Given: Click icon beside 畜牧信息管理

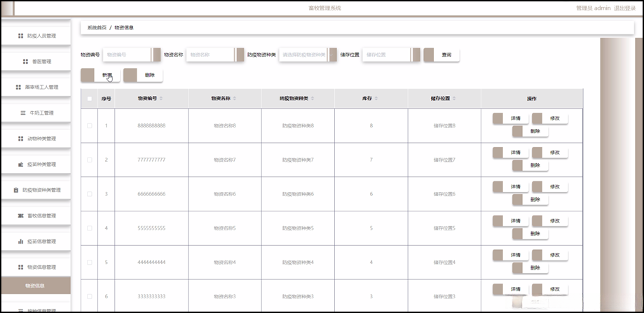Looking at the screenshot, I should (x=20, y=216).
